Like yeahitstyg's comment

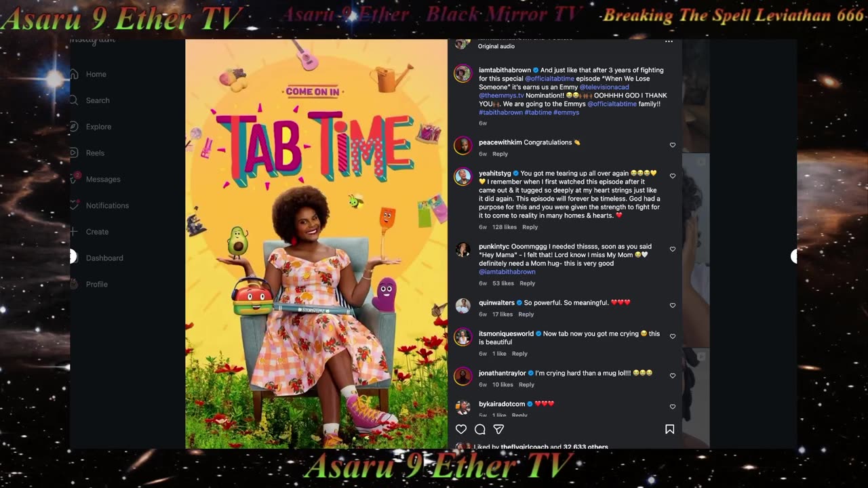673,176
